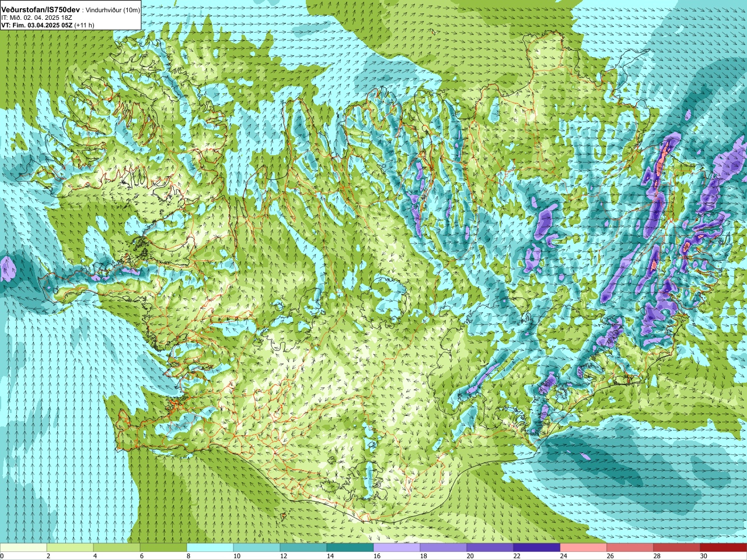
Task: Click the legend swatch between 0 and 2
Action: coord(23,548)
